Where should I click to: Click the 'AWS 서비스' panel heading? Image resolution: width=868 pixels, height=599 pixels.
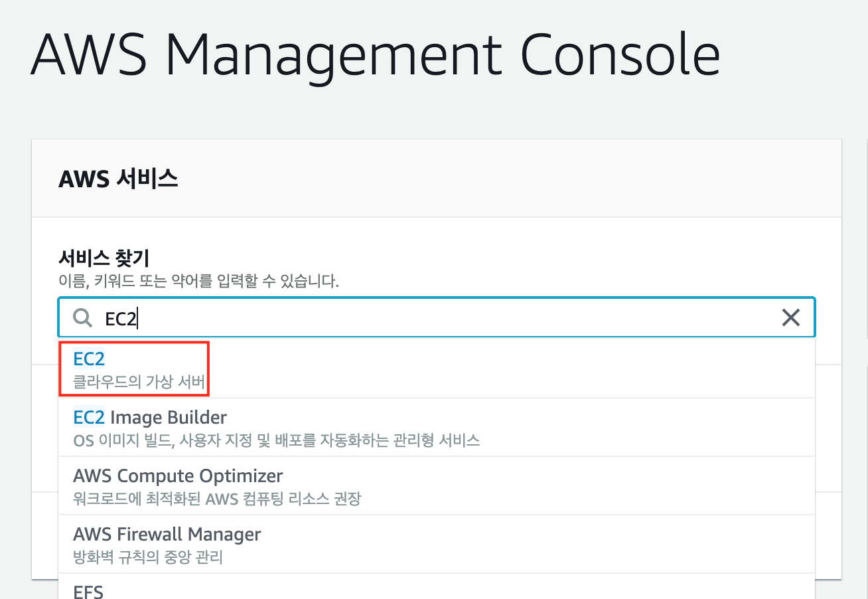click(118, 179)
